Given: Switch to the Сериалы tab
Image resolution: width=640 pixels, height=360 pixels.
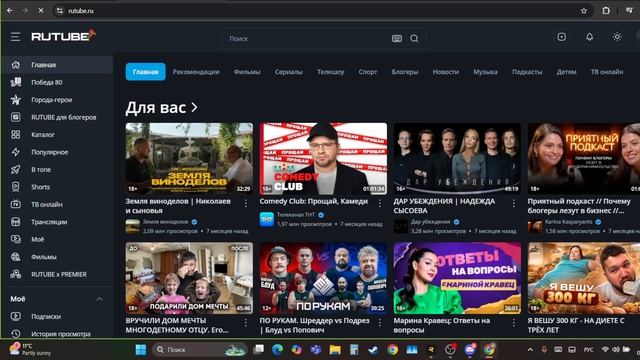Looking at the screenshot, I should pos(289,72).
